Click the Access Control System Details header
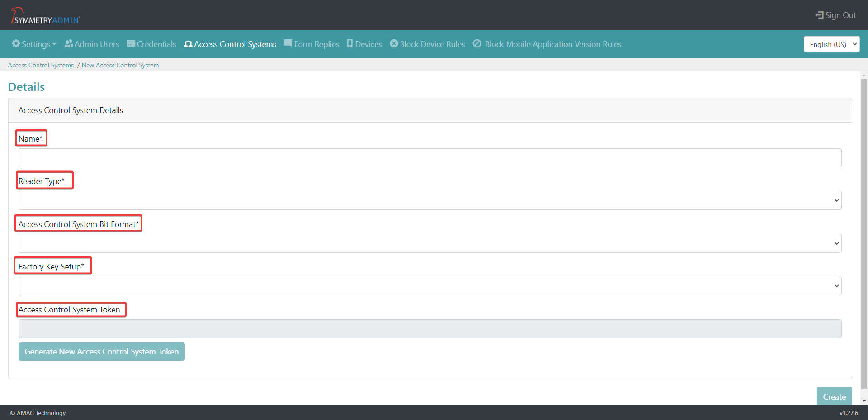This screenshot has width=868, height=420. coord(71,110)
